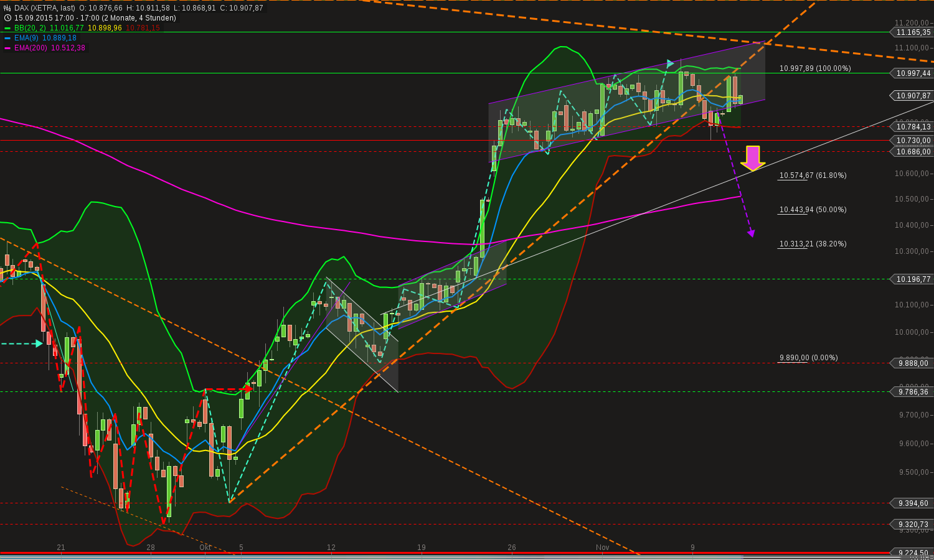Select Fibonacci label 10.443,94 (50.00%)
The height and width of the screenshot is (560, 934).
[x=813, y=210]
